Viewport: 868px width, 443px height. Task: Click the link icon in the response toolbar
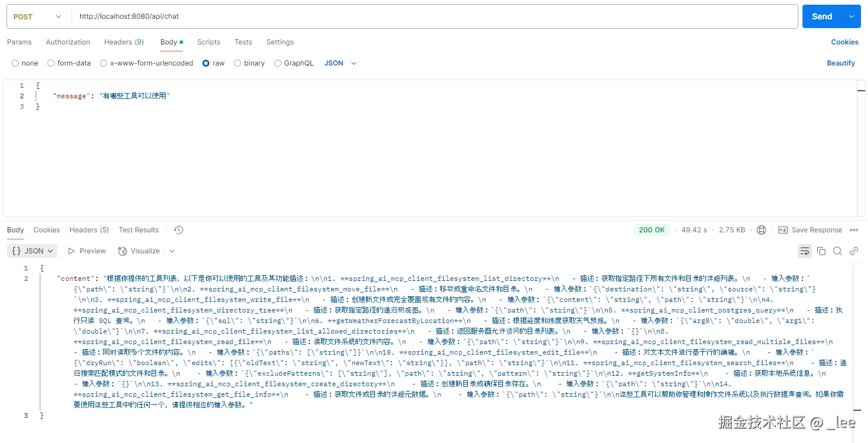click(x=854, y=251)
